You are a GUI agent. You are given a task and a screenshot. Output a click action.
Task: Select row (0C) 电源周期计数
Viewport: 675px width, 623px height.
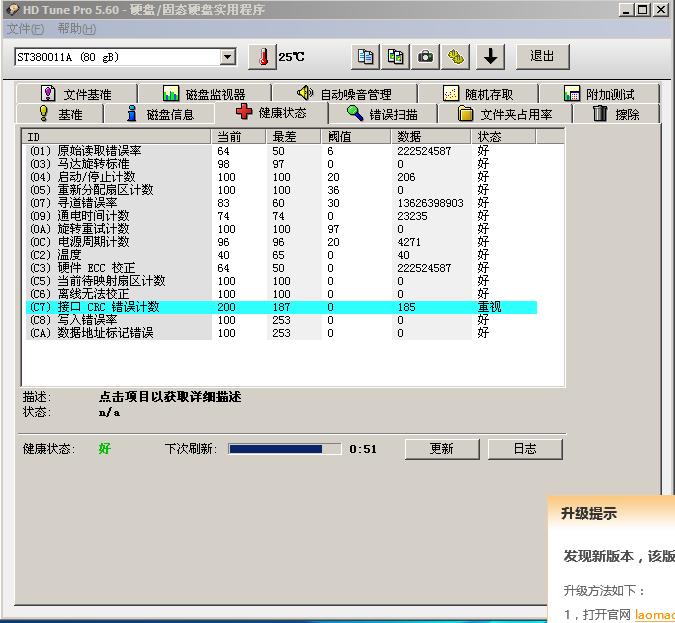click(282, 242)
